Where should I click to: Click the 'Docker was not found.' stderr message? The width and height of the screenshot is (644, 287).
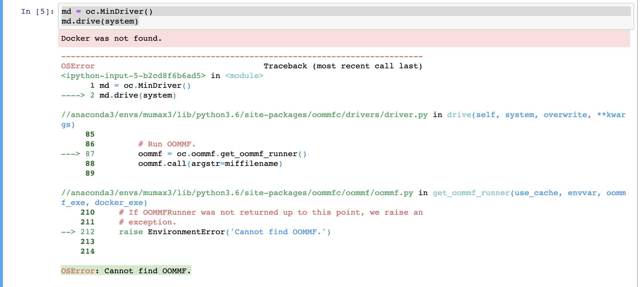click(x=111, y=38)
